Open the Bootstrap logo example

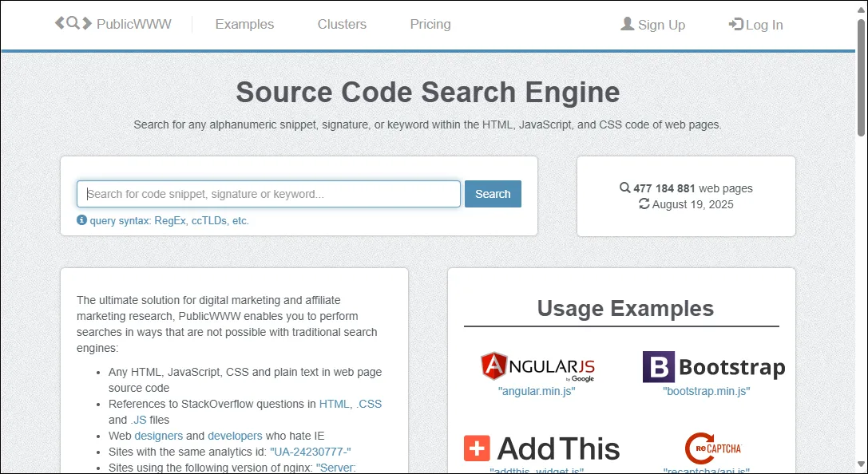click(x=714, y=367)
